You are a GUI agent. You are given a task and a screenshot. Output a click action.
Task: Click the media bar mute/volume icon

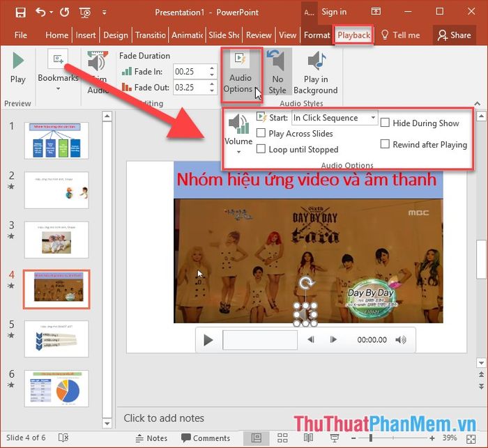[x=401, y=340]
